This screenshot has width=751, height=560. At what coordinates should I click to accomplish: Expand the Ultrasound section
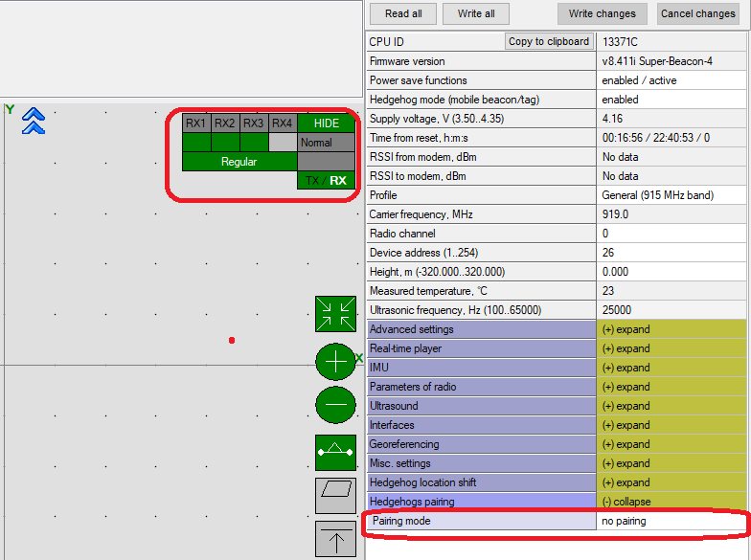671,406
